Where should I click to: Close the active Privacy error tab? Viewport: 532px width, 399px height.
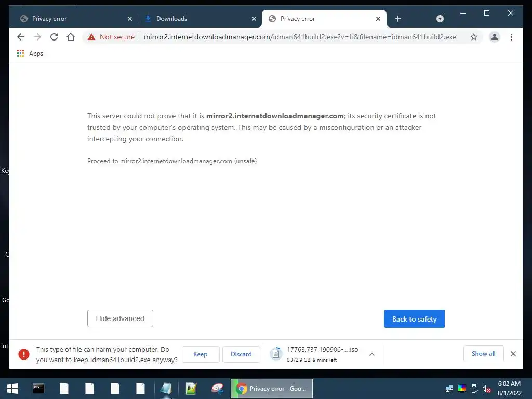pyautogui.click(x=378, y=19)
